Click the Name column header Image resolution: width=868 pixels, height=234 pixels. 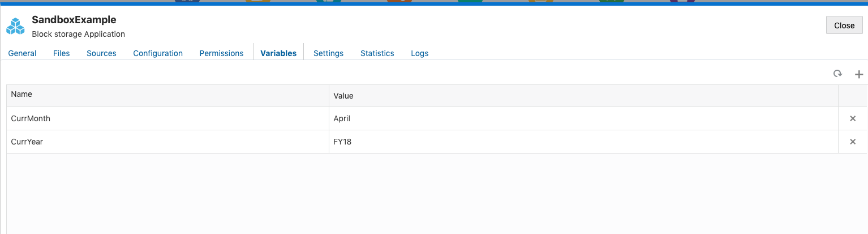(22, 94)
